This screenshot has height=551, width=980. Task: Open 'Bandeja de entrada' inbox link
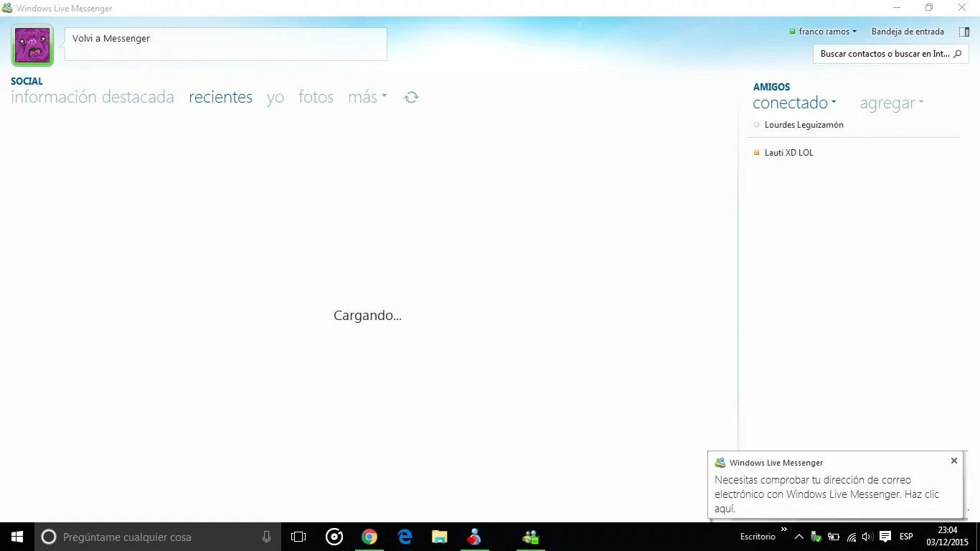point(908,32)
